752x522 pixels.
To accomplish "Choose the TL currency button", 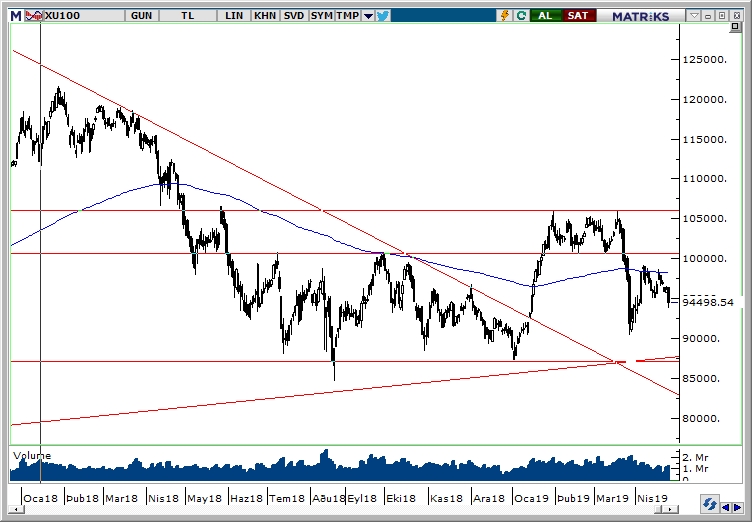I will coord(188,16).
